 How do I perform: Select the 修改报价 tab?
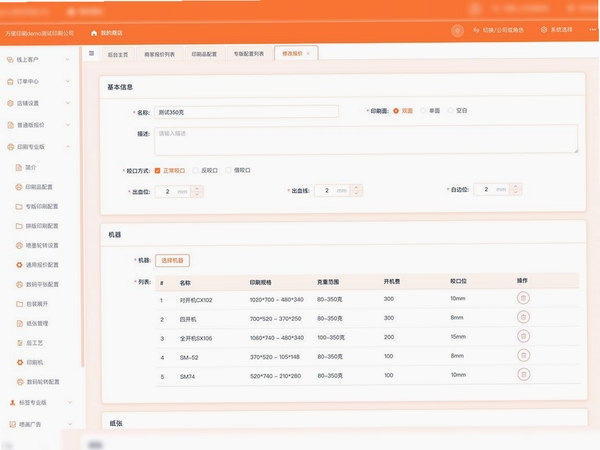(292, 54)
